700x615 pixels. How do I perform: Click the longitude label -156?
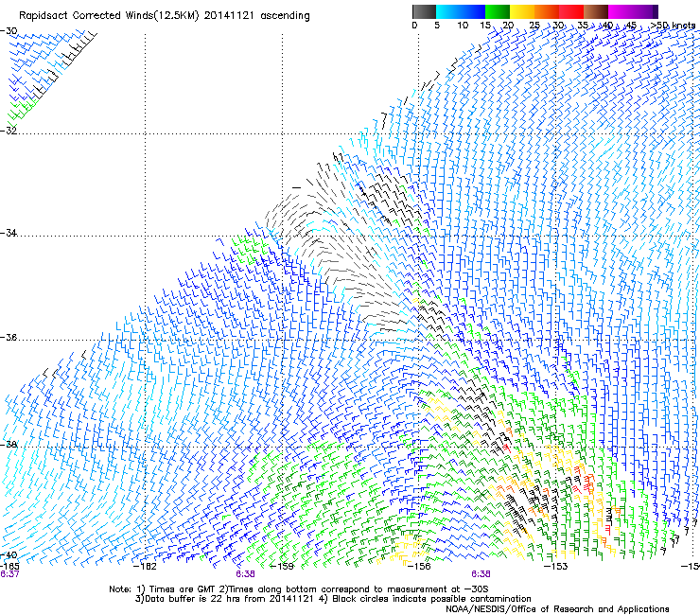(419, 567)
